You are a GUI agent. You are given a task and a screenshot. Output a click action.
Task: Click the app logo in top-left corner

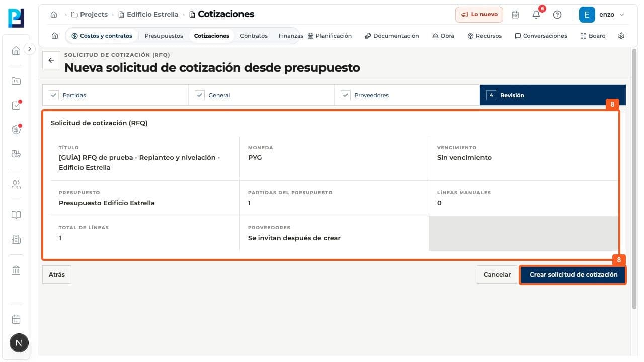(x=16, y=18)
